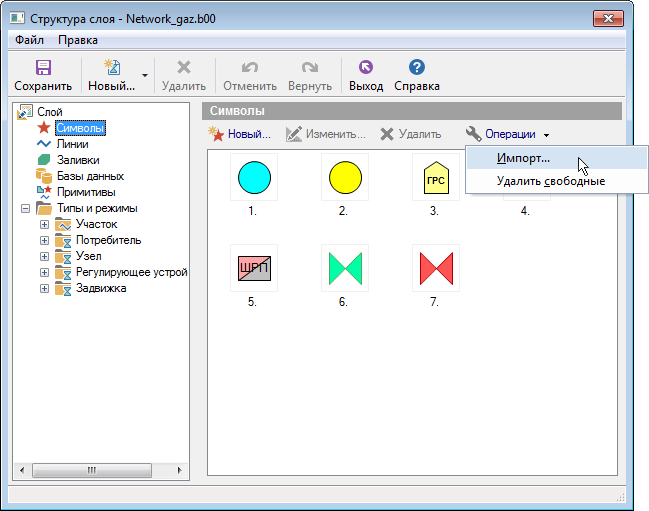Choose Импорт... from the operations menu
Viewport: 649px width, 511px height.
click(523, 158)
